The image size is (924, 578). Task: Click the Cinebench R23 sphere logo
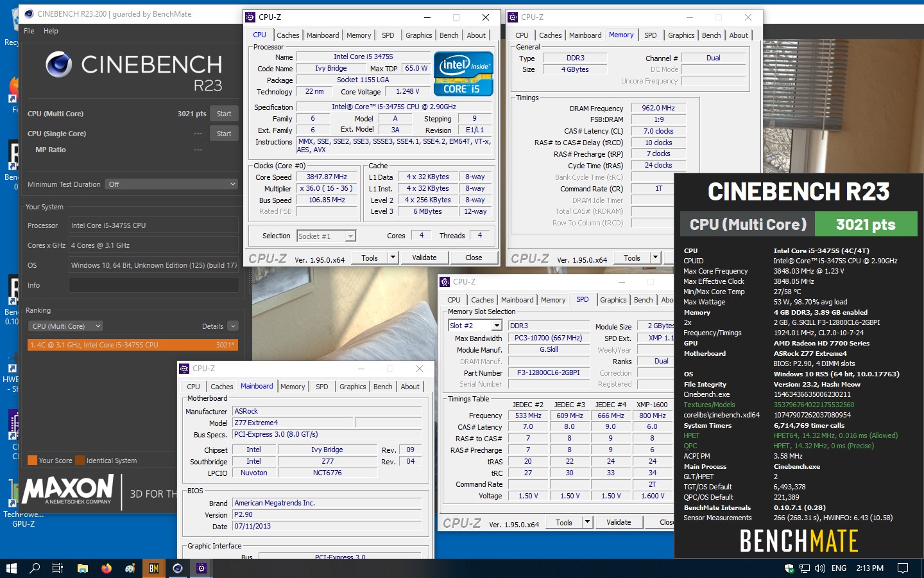pos(58,65)
